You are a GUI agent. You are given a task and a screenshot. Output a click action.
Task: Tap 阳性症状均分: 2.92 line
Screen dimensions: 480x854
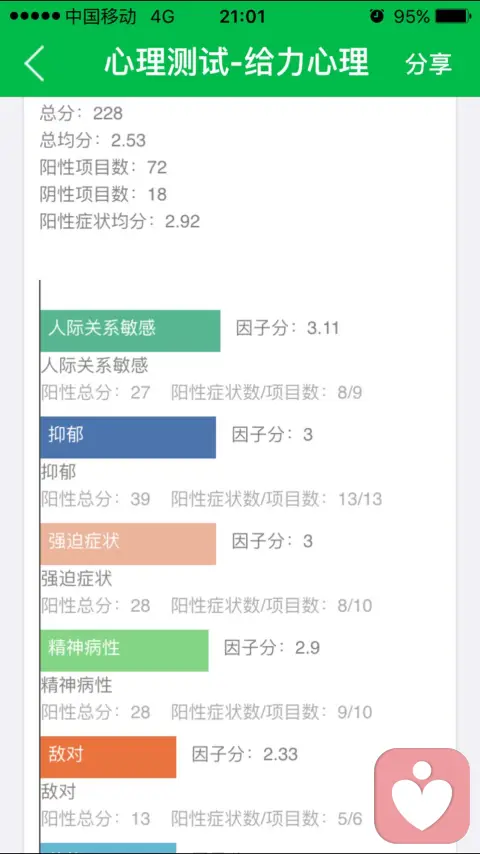[x=120, y=221]
